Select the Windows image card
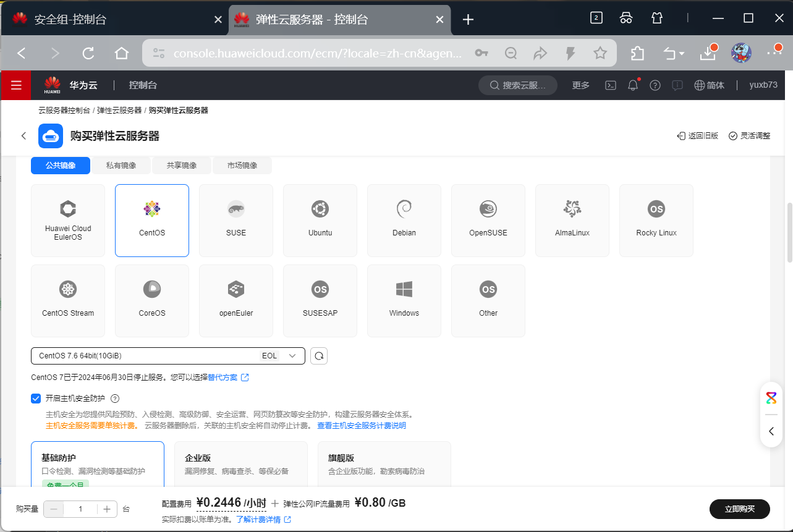The width and height of the screenshot is (793, 532). [404, 301]
